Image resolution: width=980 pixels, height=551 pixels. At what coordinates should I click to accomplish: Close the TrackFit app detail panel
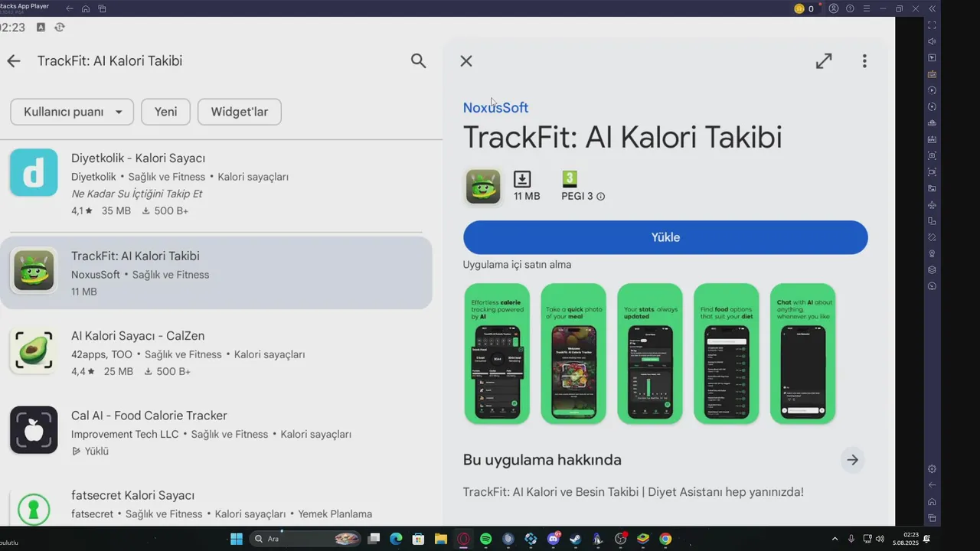coord(466,61)
